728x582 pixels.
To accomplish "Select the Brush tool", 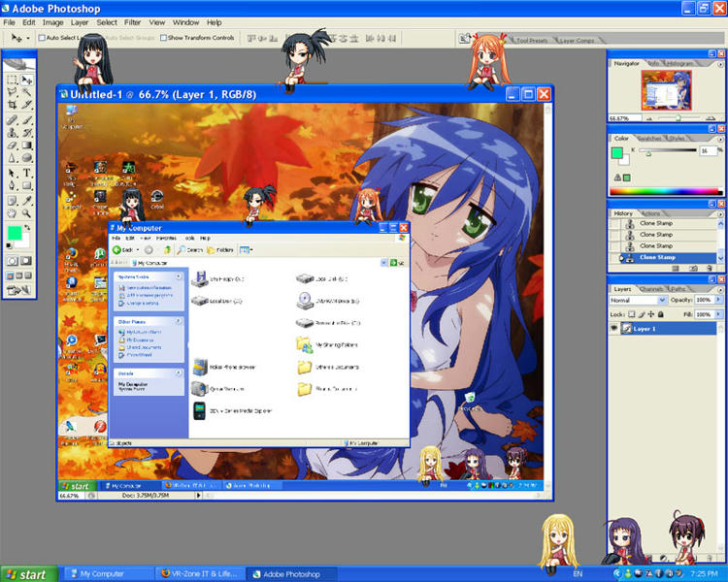I will tap(27, 120).
